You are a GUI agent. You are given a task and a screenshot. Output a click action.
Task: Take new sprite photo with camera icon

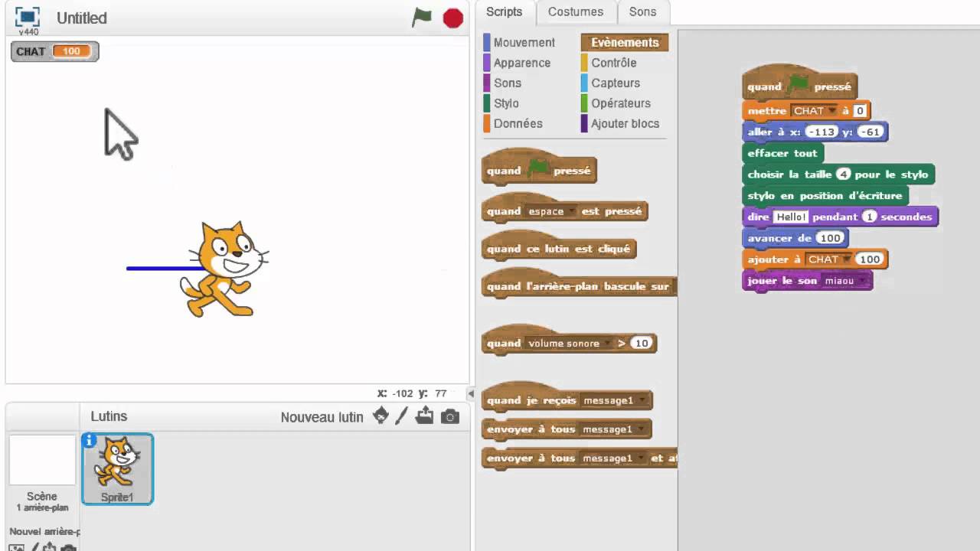450,416
